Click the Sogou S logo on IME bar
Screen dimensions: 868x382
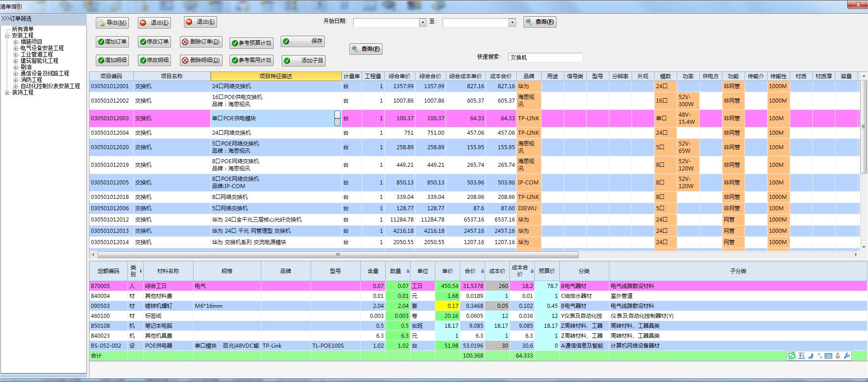(x=792, y=356)
